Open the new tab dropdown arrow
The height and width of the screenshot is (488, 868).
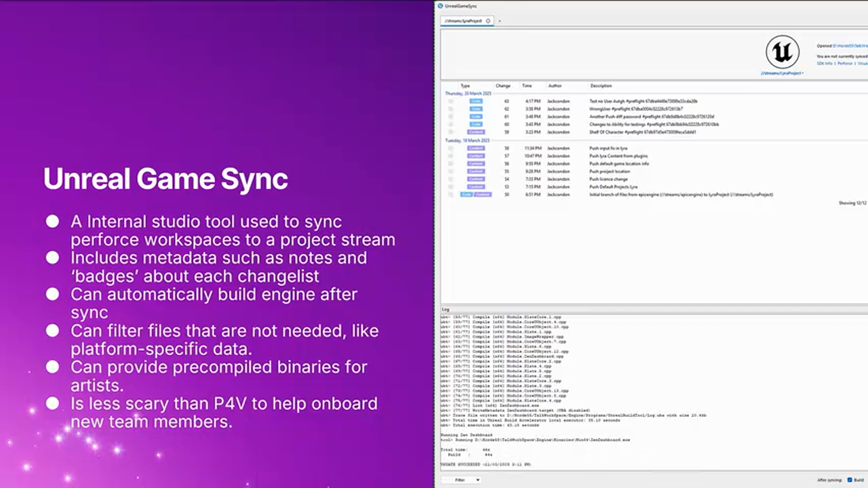pos(500,21)
